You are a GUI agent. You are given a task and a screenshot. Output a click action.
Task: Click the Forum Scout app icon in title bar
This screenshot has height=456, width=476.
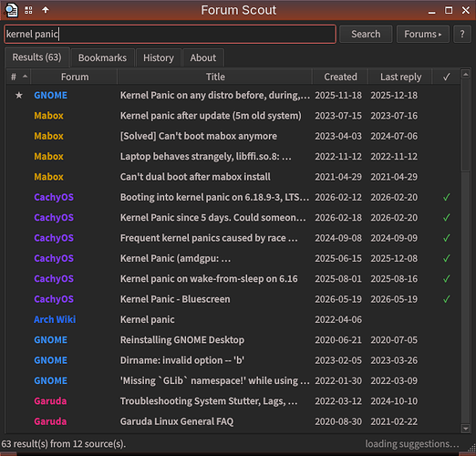coord(12,10)
